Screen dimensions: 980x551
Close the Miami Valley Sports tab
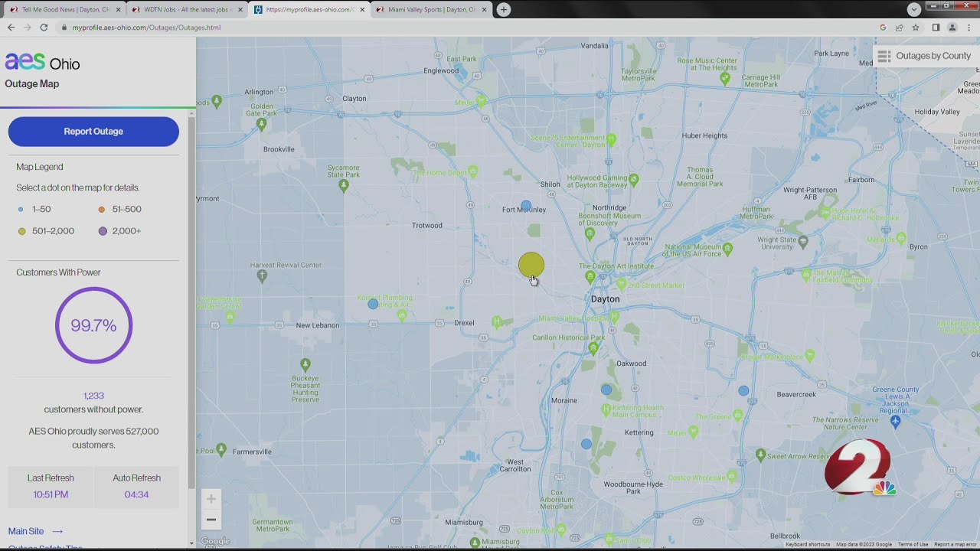pyautogui.click(x=484, y=10)
